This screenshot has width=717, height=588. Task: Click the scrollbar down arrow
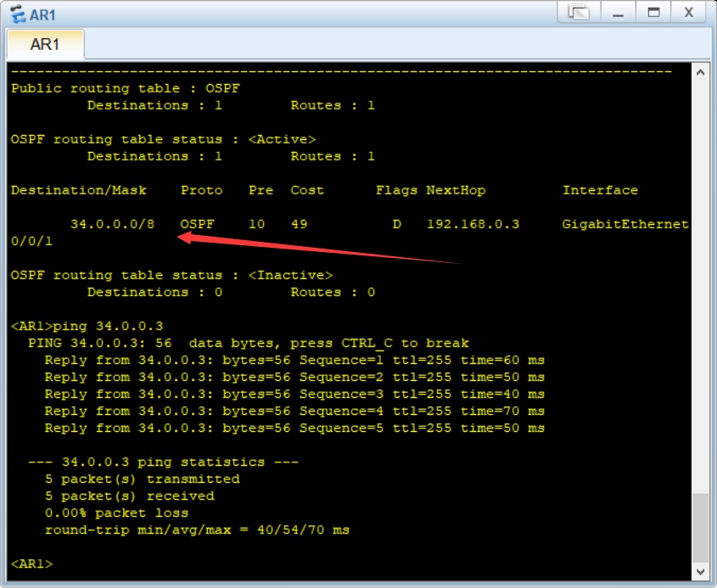click(x=700, y=571)
